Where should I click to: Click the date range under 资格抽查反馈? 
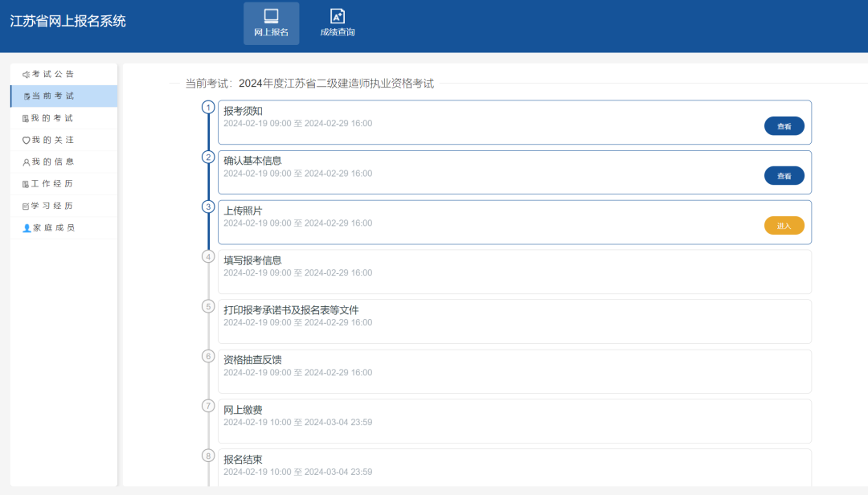pos(298,373)
